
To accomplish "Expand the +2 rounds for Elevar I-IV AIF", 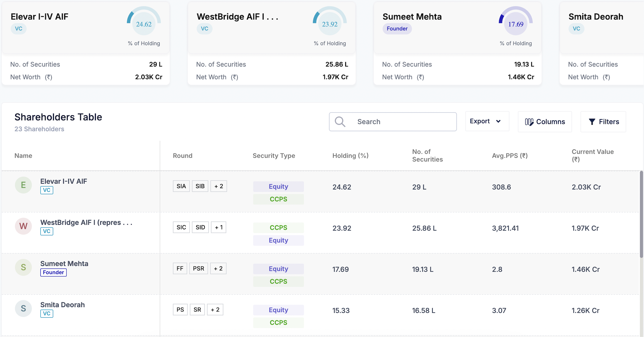I will tap(218, 186).
